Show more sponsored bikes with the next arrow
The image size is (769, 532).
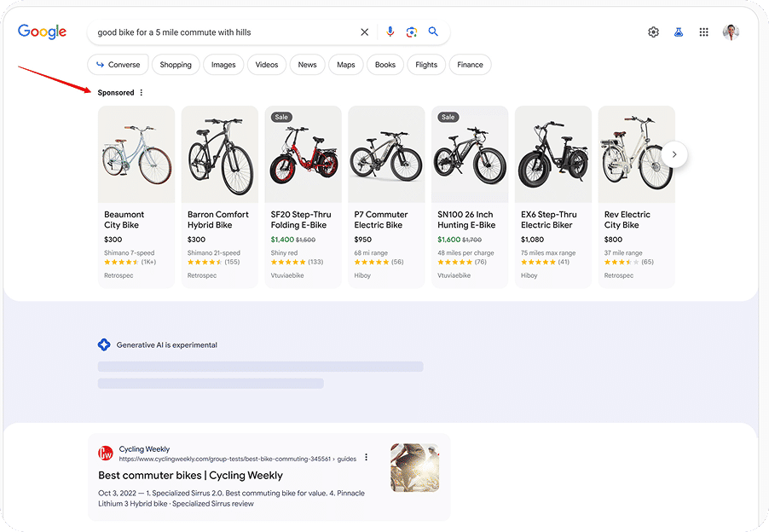674,154
